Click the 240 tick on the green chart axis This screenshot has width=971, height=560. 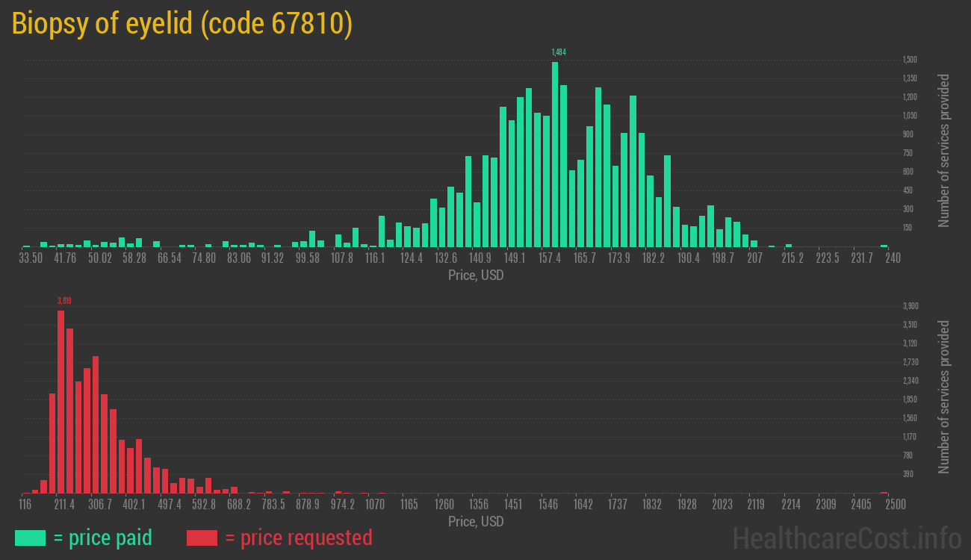[x=893, y=258]
